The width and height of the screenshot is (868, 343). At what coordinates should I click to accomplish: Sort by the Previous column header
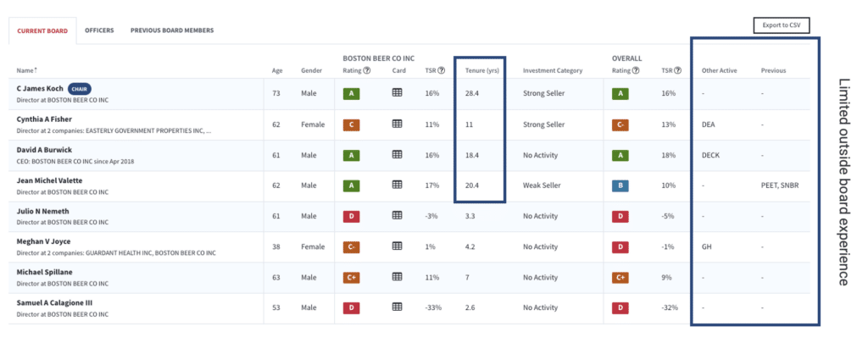coord(773,71)
